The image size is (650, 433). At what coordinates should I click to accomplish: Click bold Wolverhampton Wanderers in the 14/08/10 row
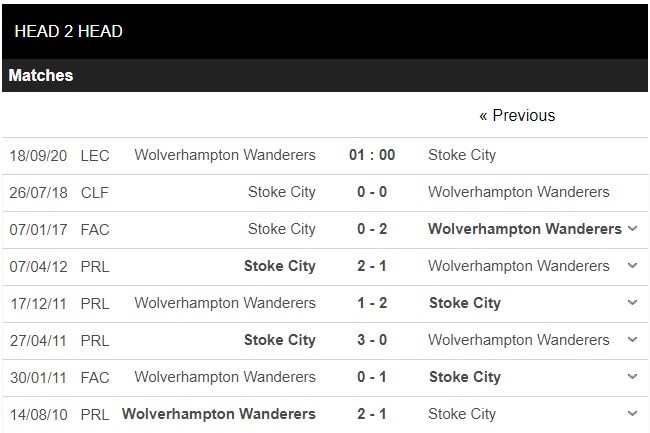coord(219,414)
